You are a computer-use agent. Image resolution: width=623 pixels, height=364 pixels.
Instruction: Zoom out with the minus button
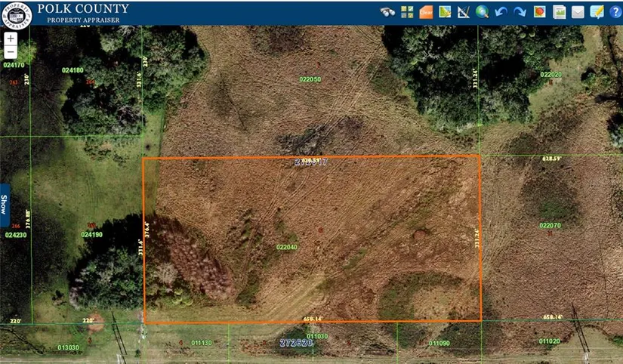tap(11, 52)
